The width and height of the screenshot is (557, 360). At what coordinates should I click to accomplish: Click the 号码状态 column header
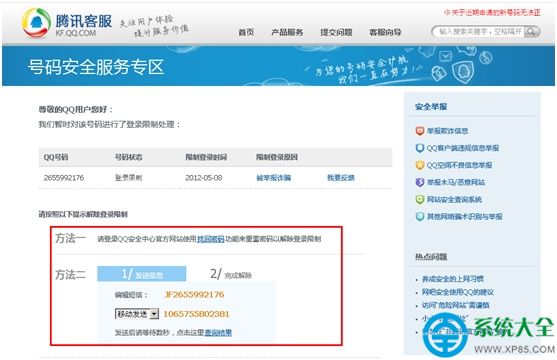coord(128,157)
